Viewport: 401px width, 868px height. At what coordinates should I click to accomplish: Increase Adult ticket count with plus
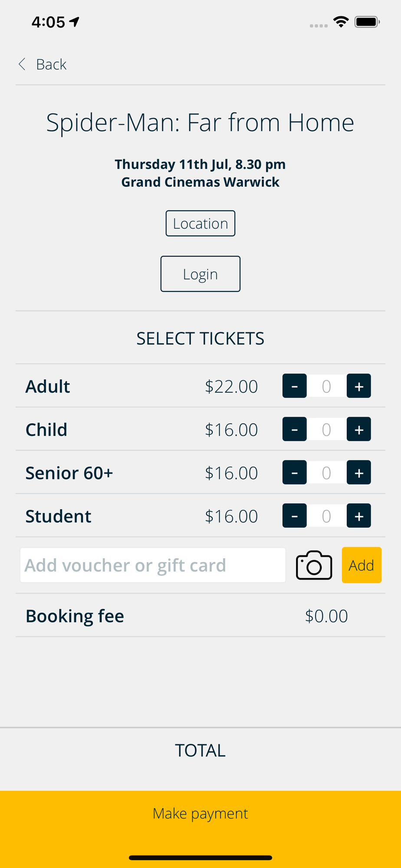(358, 386)
